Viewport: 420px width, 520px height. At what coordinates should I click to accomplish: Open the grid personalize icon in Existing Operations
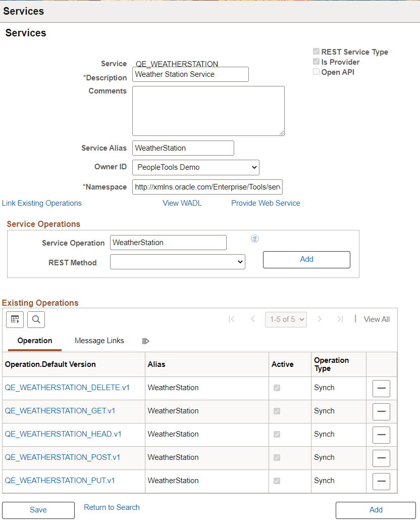pyautogui.click(x=15, y=320)
